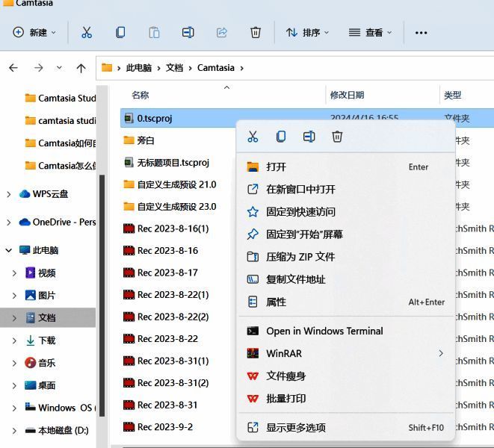Click the 下载 download arrow icon
The height and width of the screenshot is (448, 494).
click(30, 340)
